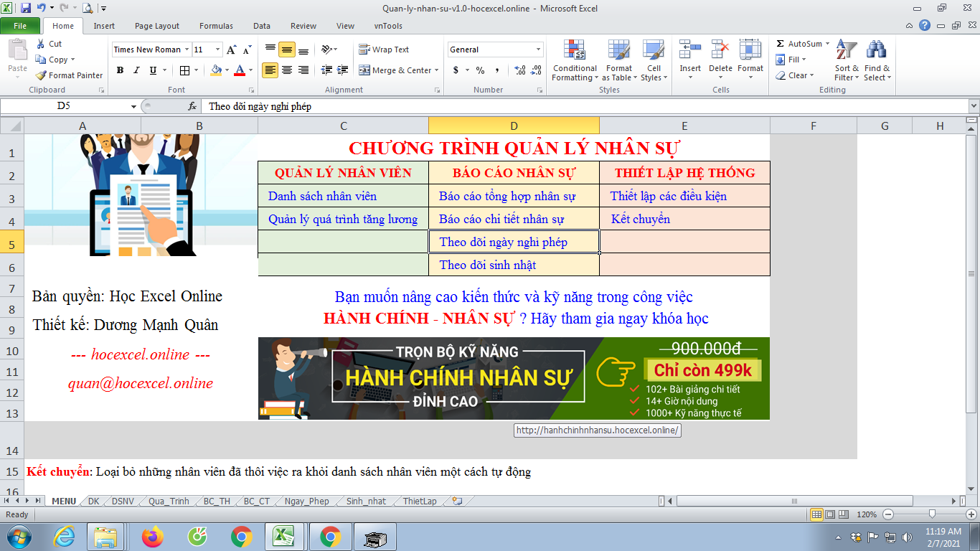The width and height of the screenshot is (980, 551).
Task: Open the General number format dropdown
Action: pyautogui.click(x=538, y=50)
